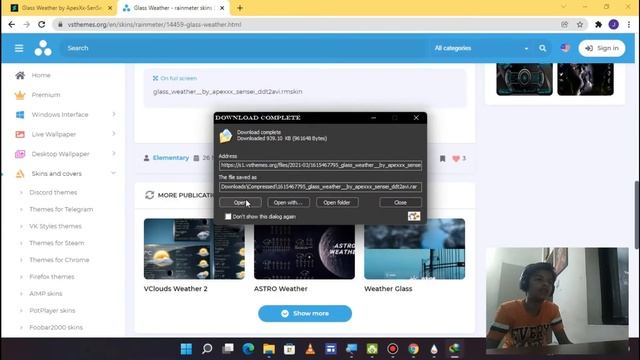
Task: Click the Open with... button
Action: [x=288, y=202]
